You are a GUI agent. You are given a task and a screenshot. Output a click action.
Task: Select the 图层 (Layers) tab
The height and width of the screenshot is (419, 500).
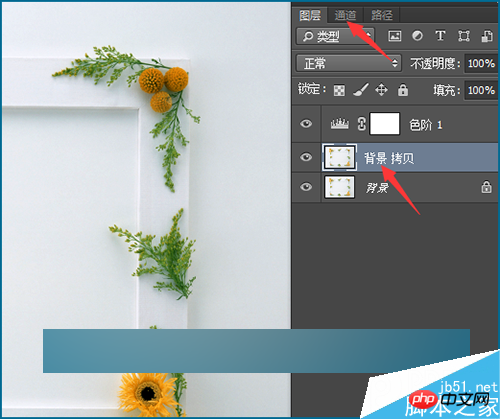click(x=310, y=15)
